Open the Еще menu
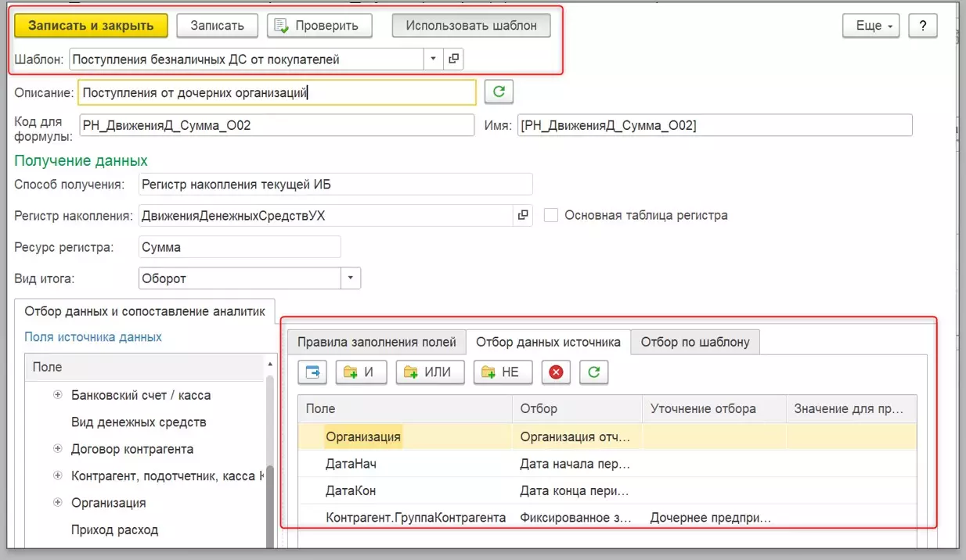The height and width of the screenshot is (560, 966). 870,25
